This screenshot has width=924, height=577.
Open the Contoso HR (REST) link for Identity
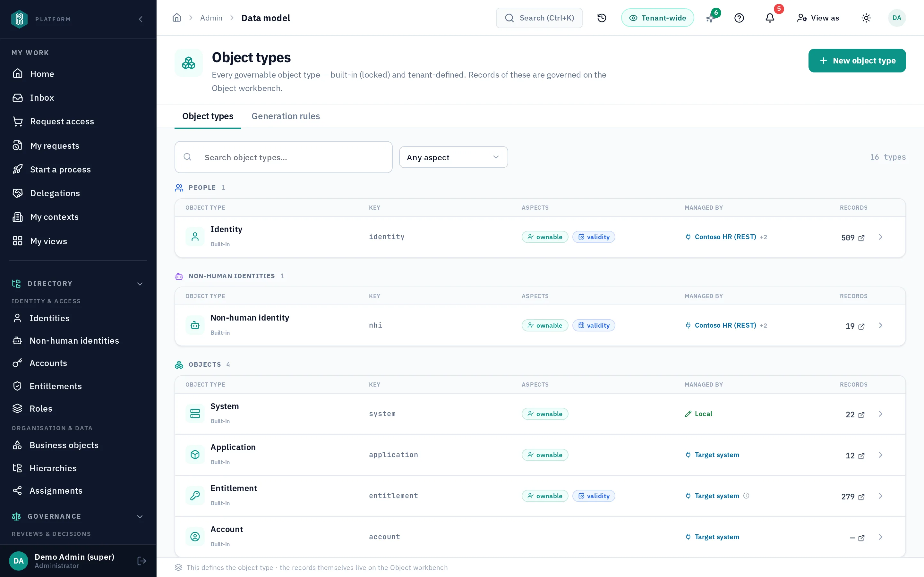tap(725, 237)
